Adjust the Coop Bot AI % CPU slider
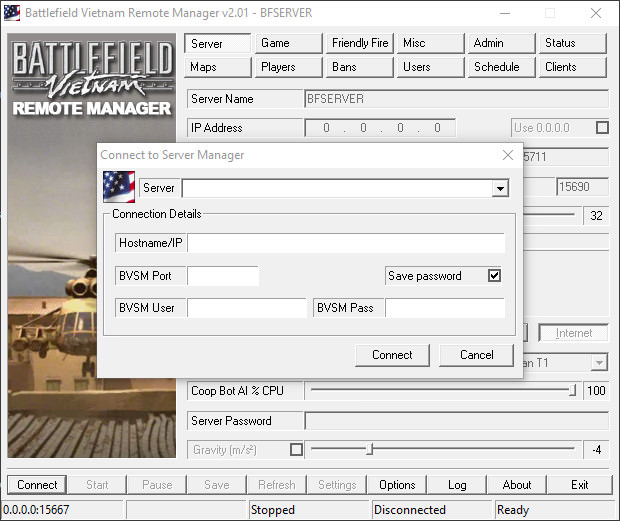The width and height of the screenshot is (620, 521). (x=573, y=391)
